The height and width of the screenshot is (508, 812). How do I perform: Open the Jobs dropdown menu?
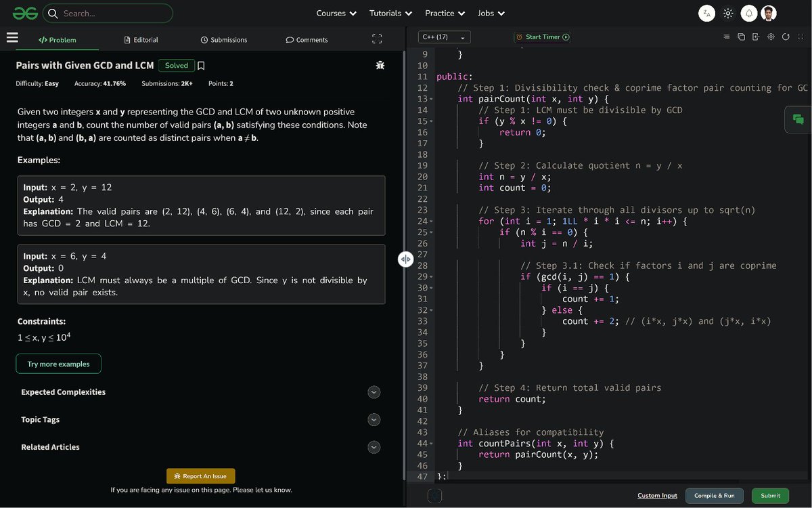tap(491, 13)
